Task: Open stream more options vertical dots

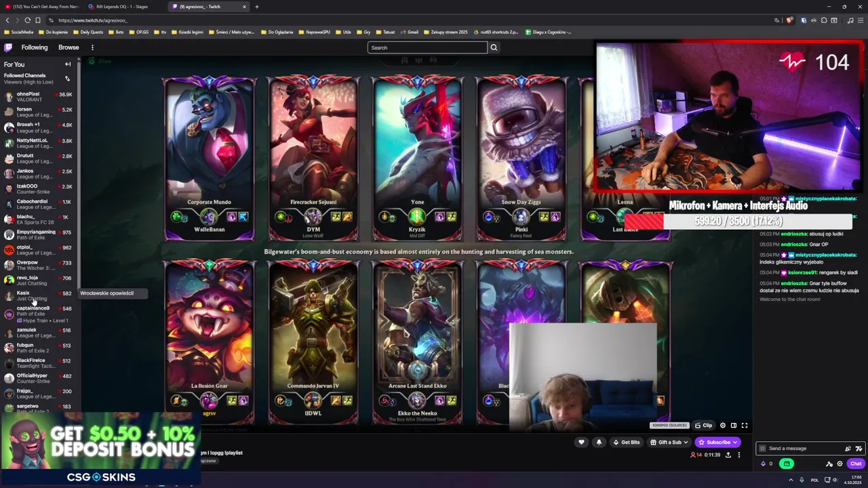Action: point(739,455)
